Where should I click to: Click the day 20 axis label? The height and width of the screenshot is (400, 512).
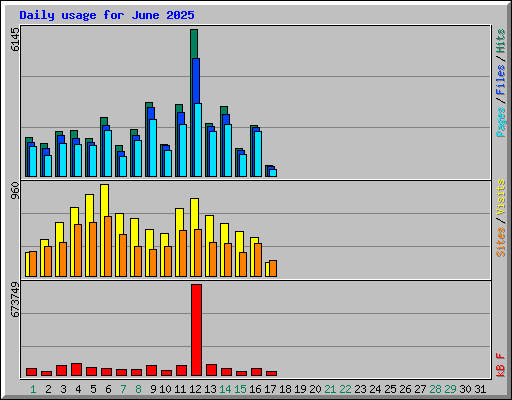315,389
